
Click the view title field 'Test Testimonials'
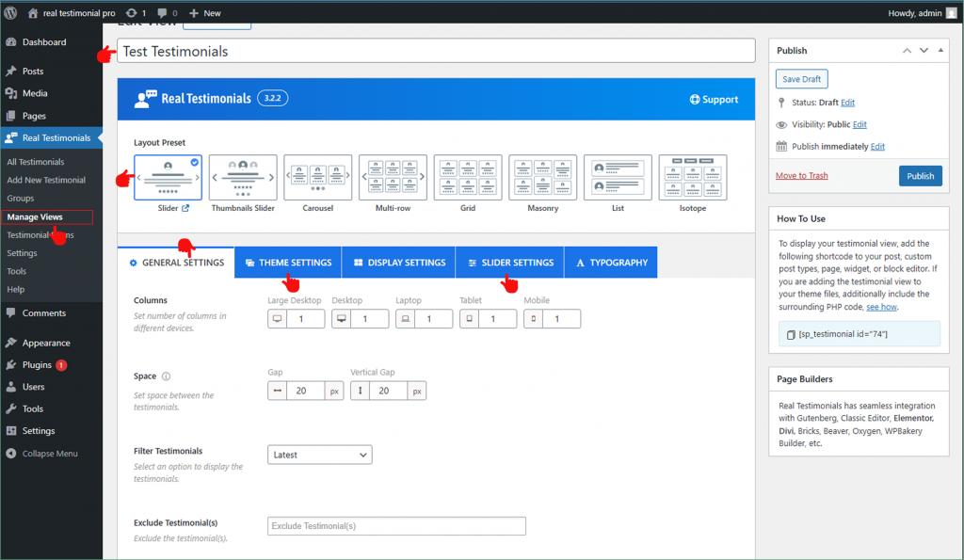(x=436, y=51)
